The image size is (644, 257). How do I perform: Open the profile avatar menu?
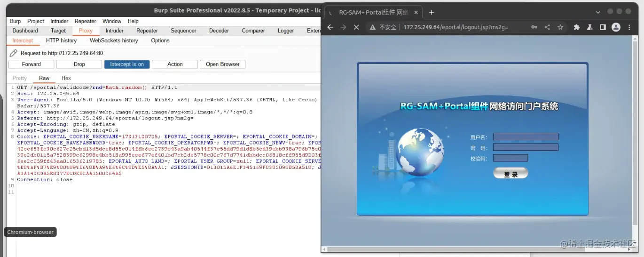click(616, 27)
